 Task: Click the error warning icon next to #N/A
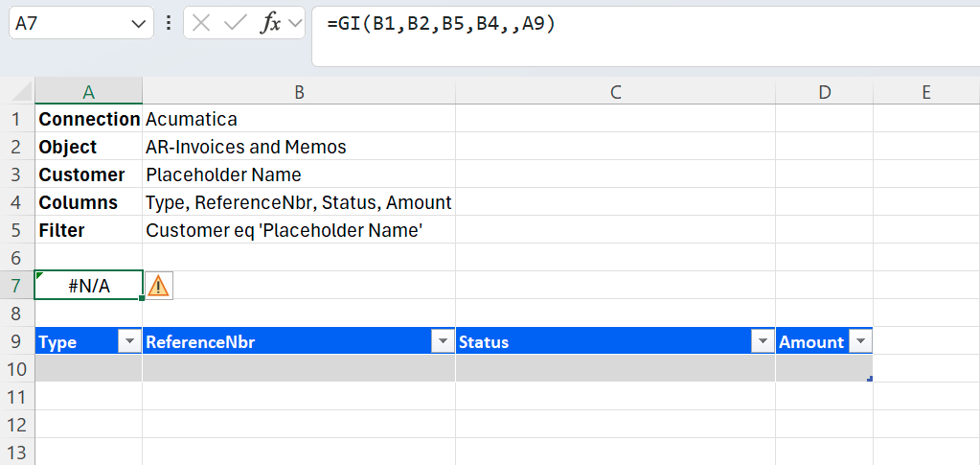point(158,286)
